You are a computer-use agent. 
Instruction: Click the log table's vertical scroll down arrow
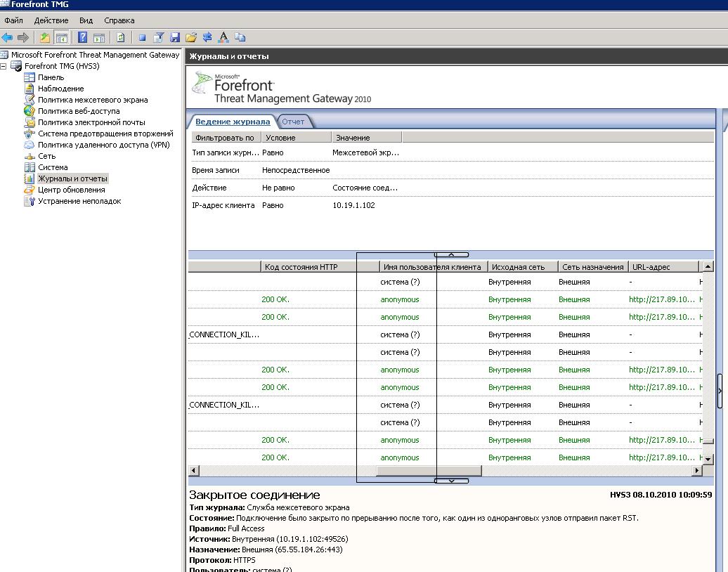pyautogui.click(x=708, y=459)
